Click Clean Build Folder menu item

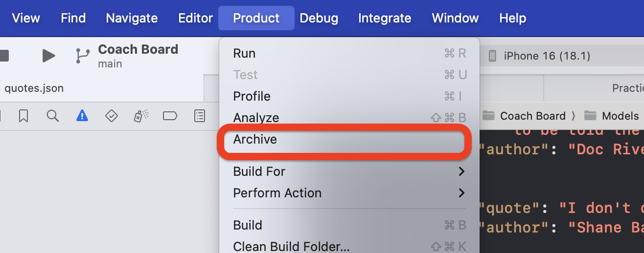pos(291,246)
